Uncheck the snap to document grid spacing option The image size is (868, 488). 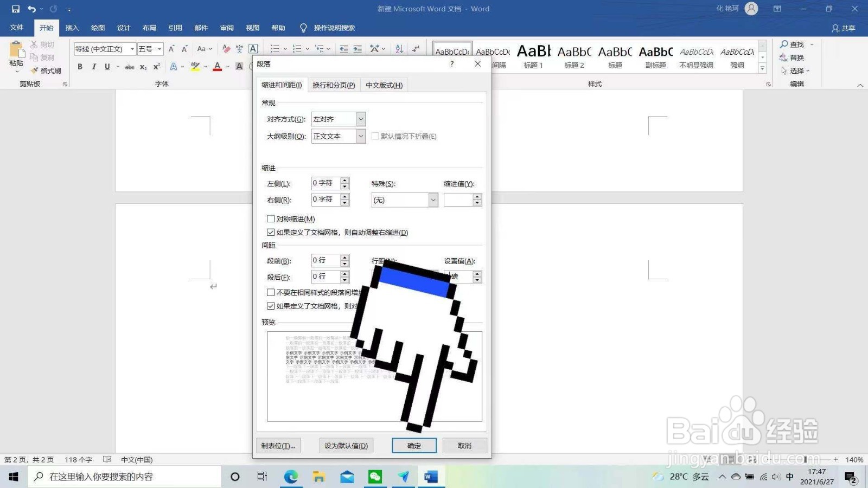[271, 306]
